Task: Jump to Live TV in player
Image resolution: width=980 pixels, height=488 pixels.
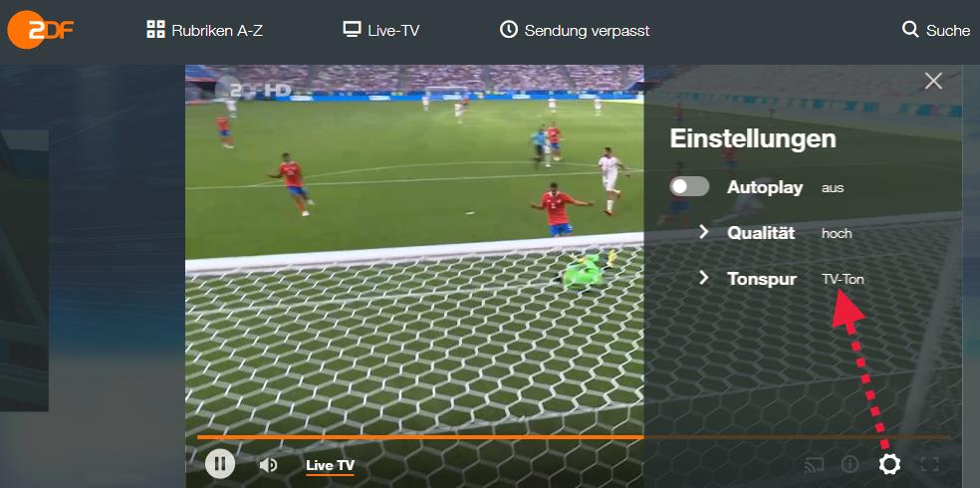Action: click(x=330, y=465)
